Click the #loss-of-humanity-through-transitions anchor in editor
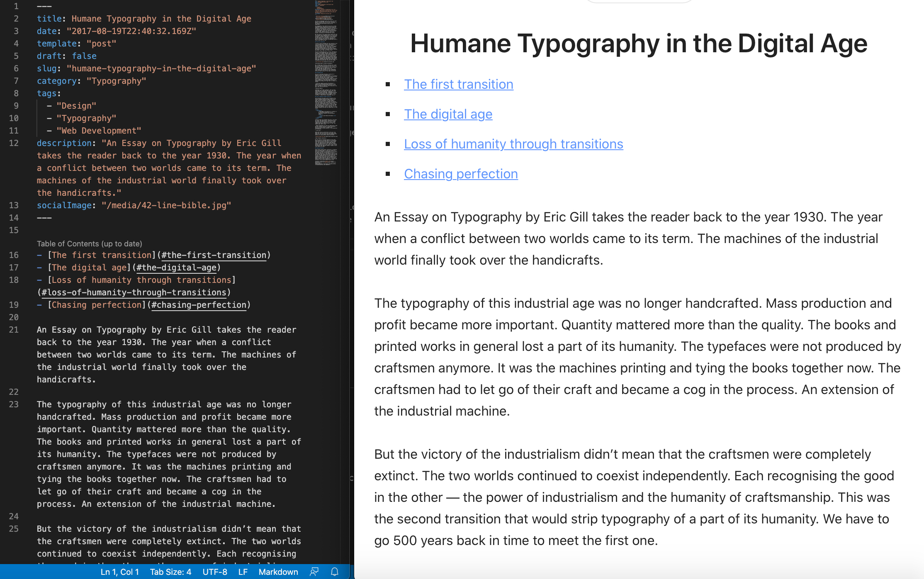 pyautogui.click(x=134, y=292)
